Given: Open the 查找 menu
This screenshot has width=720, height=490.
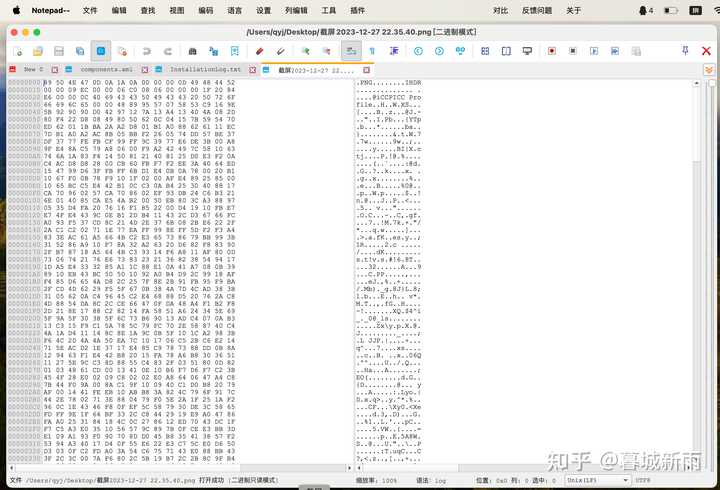Looking at the screenshot, I should click(148, 10).
